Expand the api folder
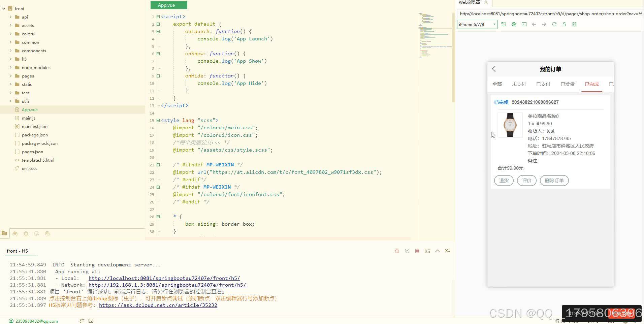The image size is (644, 324). pos(10,17)
